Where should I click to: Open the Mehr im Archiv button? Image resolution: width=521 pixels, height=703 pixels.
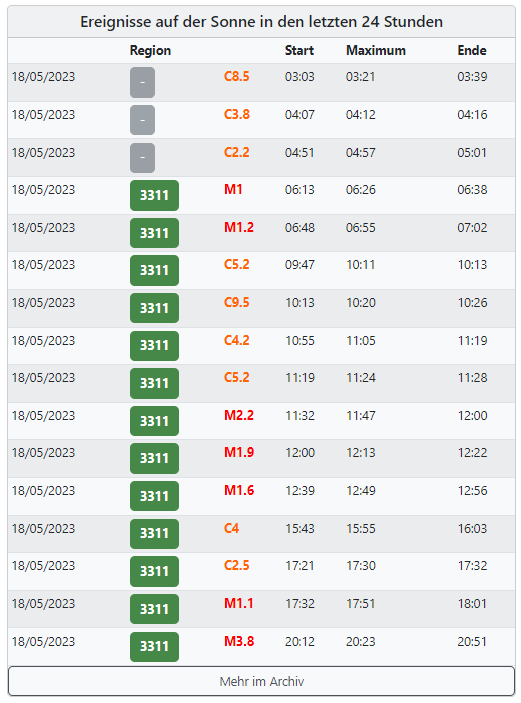pos(261,681)
